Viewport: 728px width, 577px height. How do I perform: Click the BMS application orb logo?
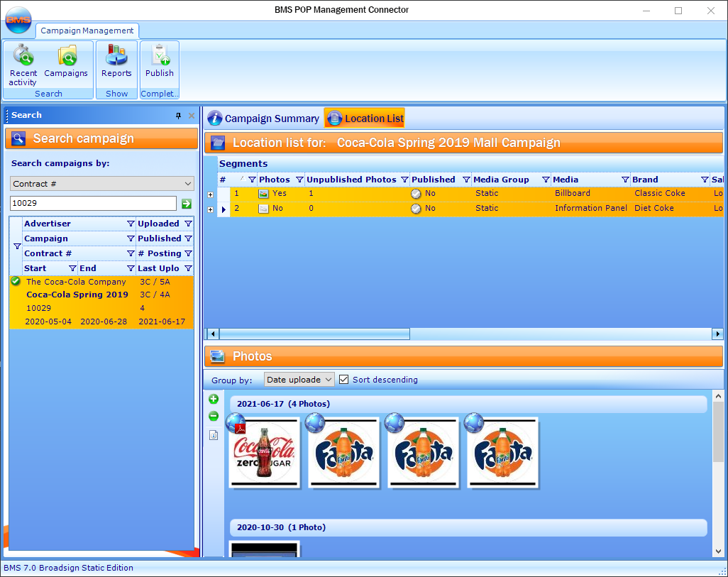[18, 19]
